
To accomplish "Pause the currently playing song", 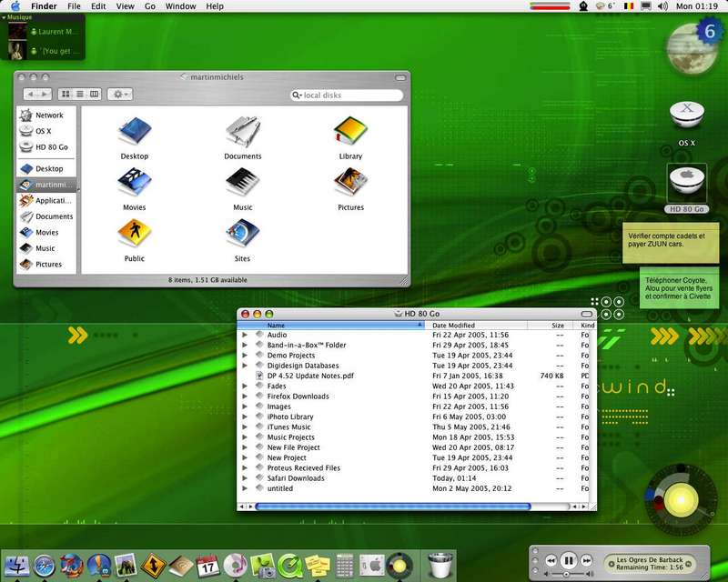I will click(x=568, y=561).
